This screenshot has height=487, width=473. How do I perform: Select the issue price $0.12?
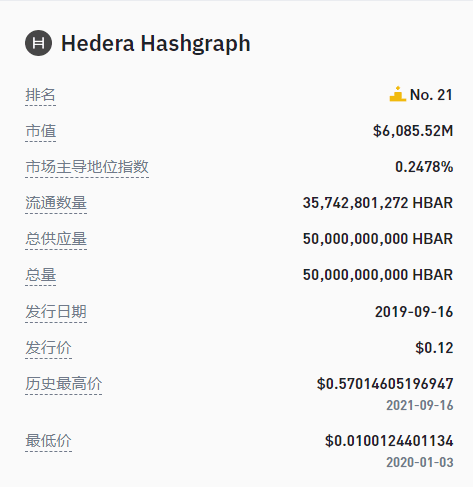434,348
